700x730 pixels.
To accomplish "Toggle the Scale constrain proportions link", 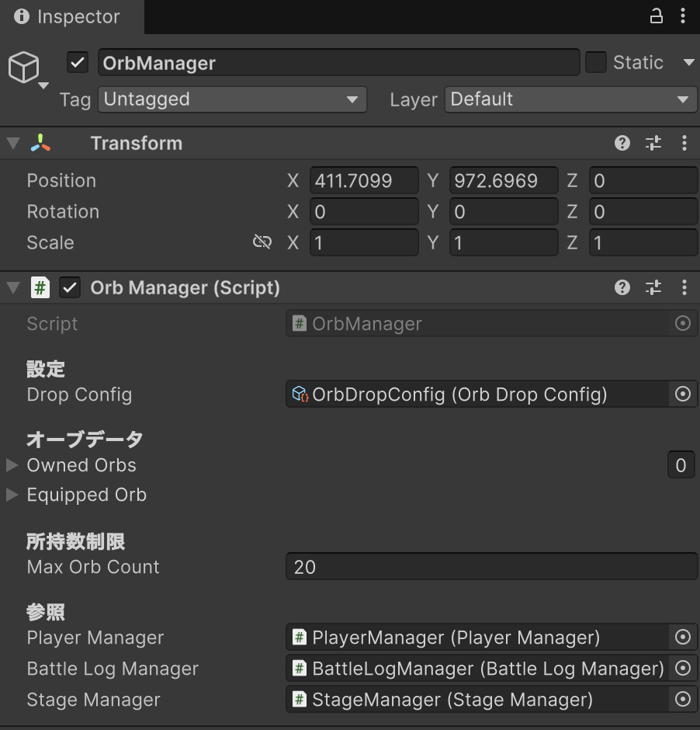I will pos(262,242).
